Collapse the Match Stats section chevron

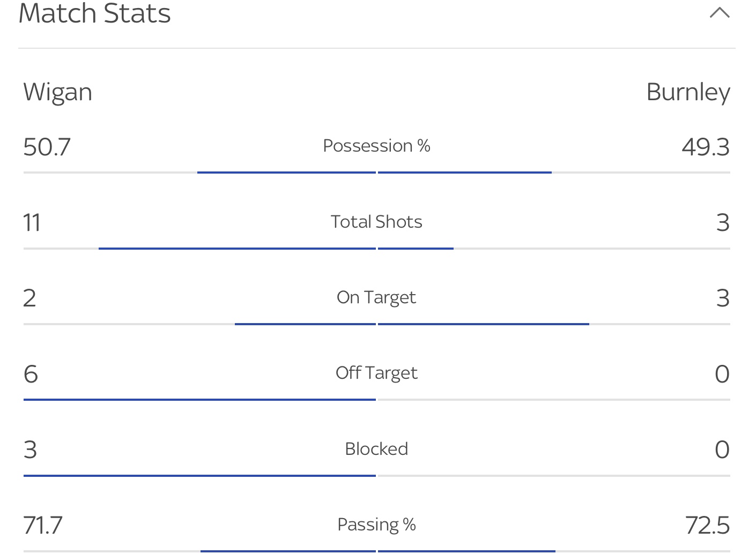[x=720, y=13]
